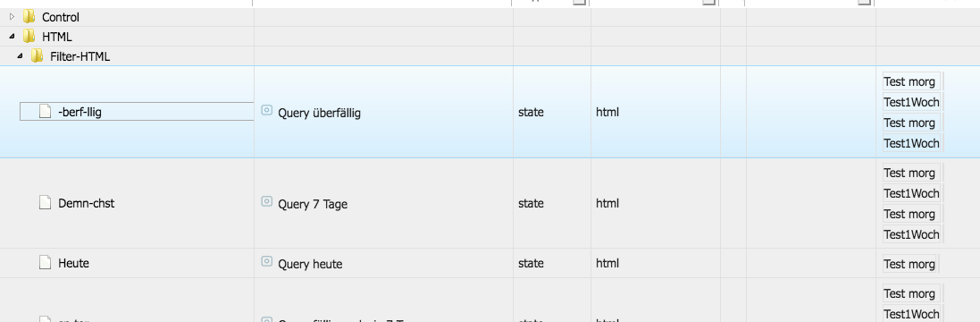Click into the -berf-llig name field
Viewport: 980px width, 322px height.
click(x=137, y=112)
